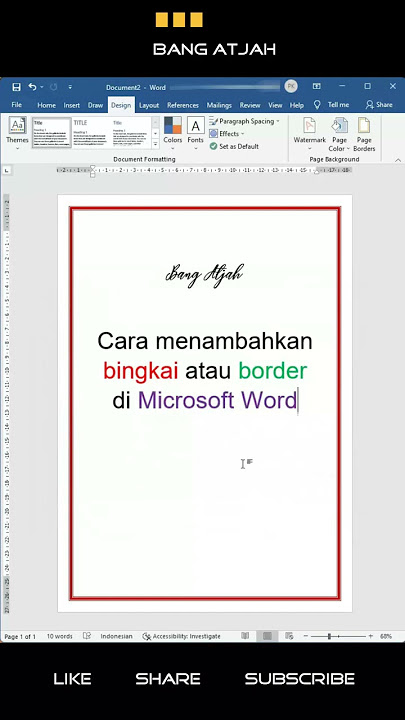Click the text 'Cara menambahkan'

pos(205,341)
